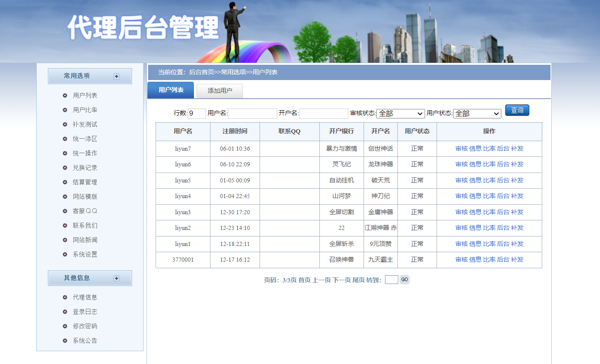600x364 pixels.
Task: Click the 查询 search button
Action: [517, 110]
